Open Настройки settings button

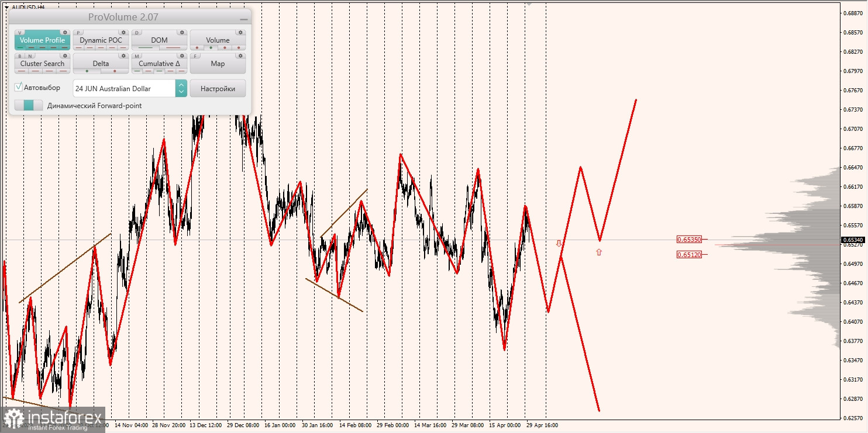click(x=218, y=88)
